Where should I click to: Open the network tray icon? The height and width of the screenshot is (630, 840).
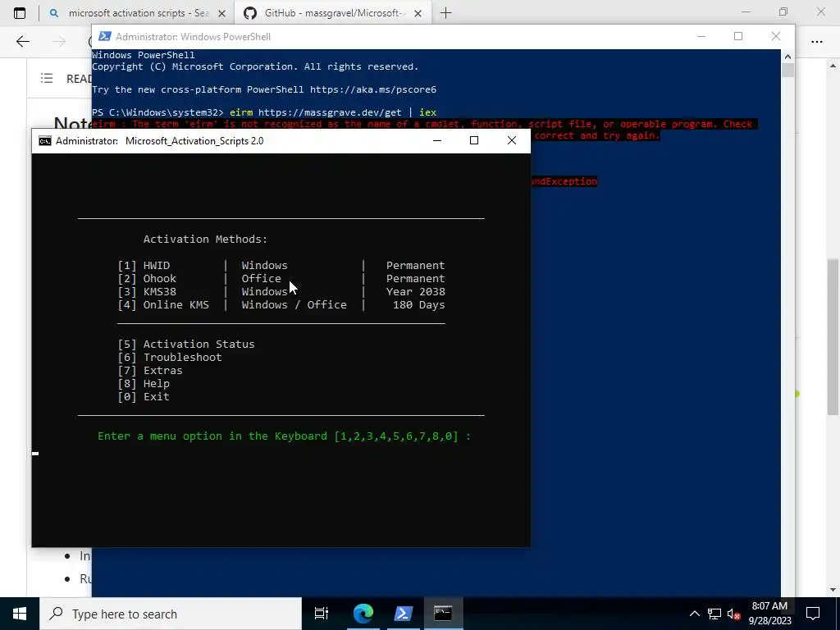(x=714, y=614)
